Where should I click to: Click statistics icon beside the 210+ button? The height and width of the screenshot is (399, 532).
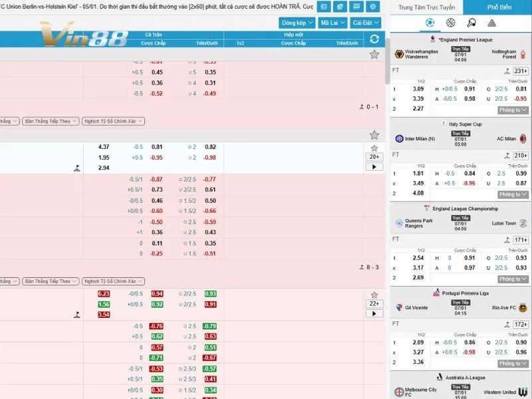click(x=507, y=156)
